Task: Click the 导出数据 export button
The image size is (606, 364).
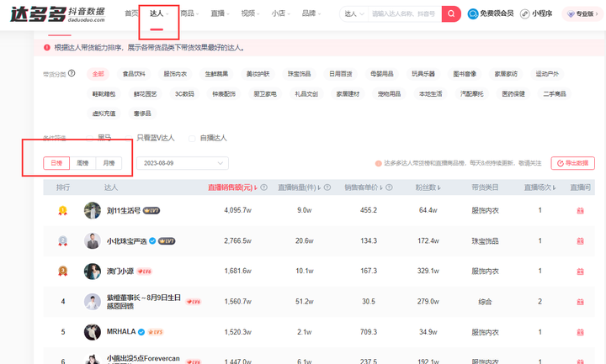Action: [x=573, y=163]
